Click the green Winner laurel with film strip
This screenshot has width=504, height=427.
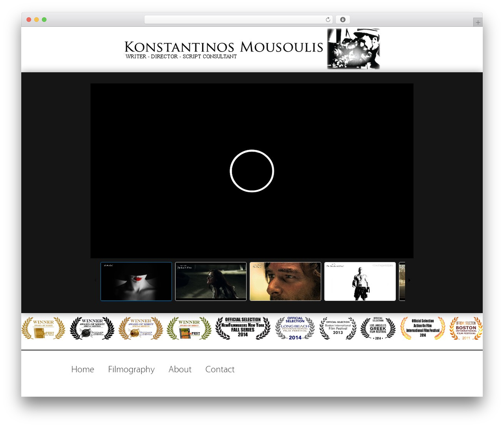point(189,328)
